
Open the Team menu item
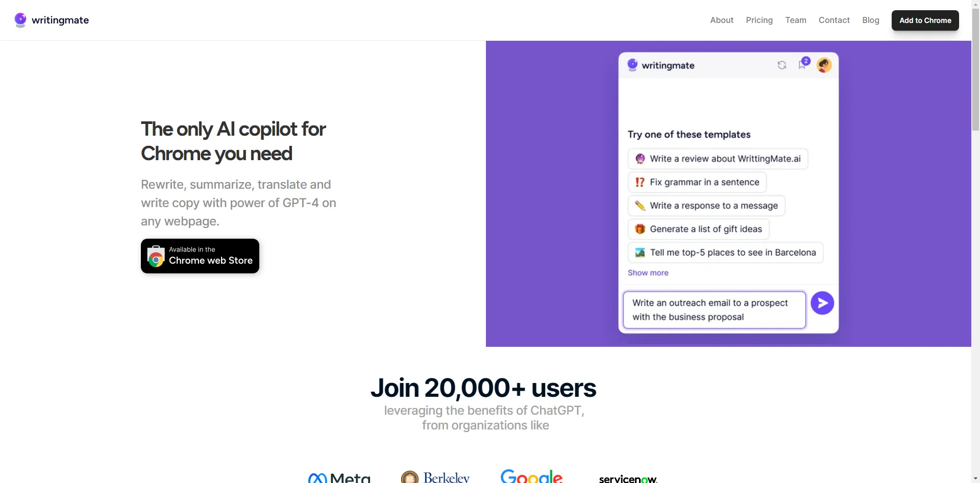[795, 20]
